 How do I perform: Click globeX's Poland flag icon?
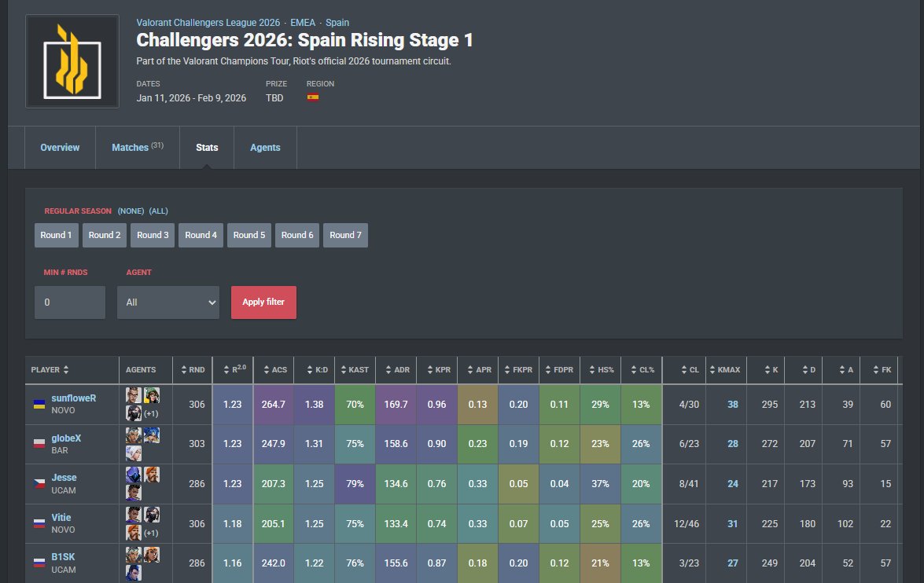(39, 443)
